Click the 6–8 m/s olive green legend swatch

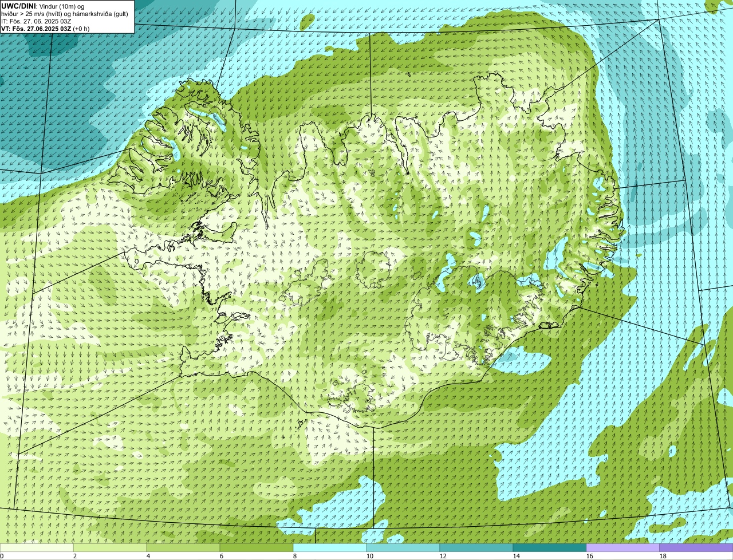pos(257,547)
